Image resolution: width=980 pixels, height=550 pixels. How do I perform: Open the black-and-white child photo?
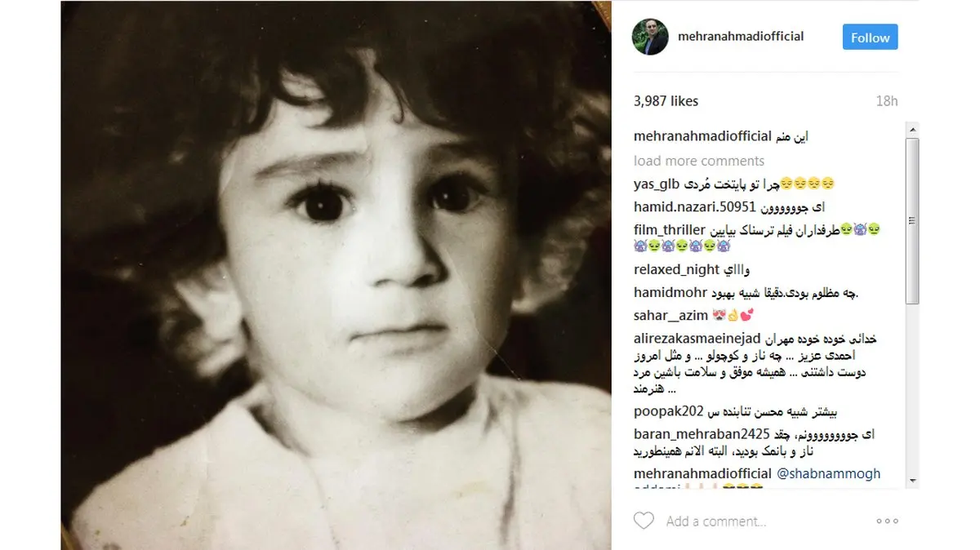click(x=336, y=275)
